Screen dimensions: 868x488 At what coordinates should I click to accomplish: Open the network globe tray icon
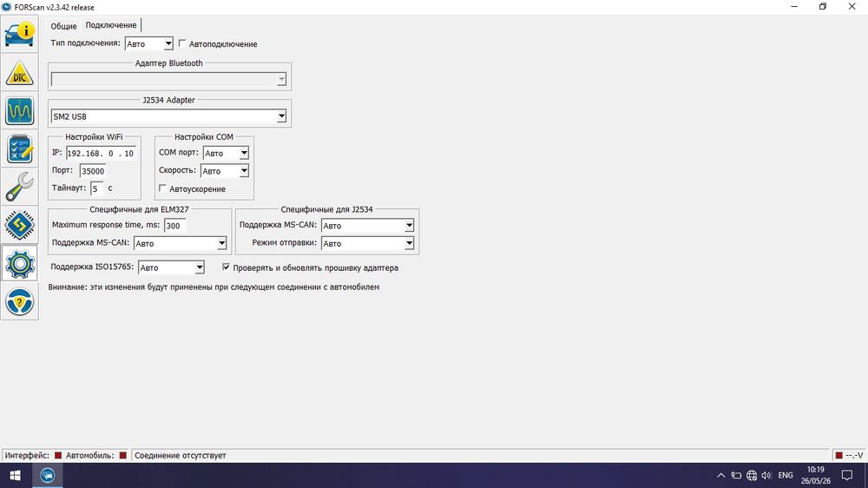(751, 475)
